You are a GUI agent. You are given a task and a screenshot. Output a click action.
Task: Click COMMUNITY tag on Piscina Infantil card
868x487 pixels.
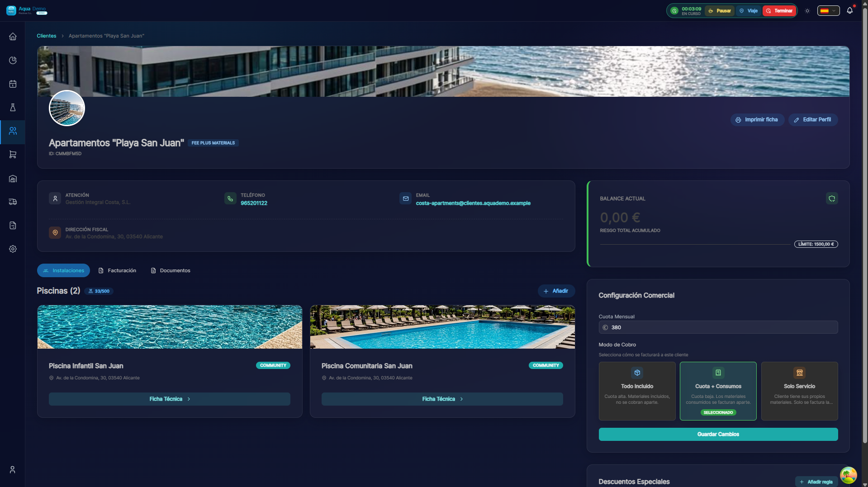(x=273, y=365)
